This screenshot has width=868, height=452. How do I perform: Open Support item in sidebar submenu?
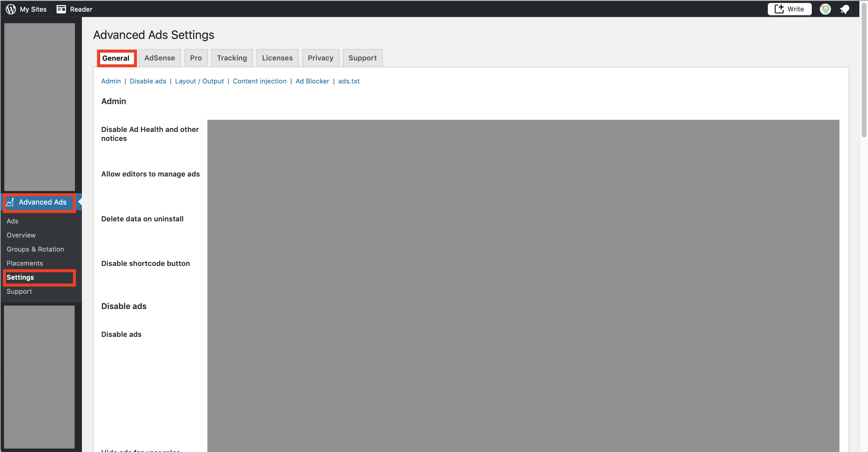[19, 292]
